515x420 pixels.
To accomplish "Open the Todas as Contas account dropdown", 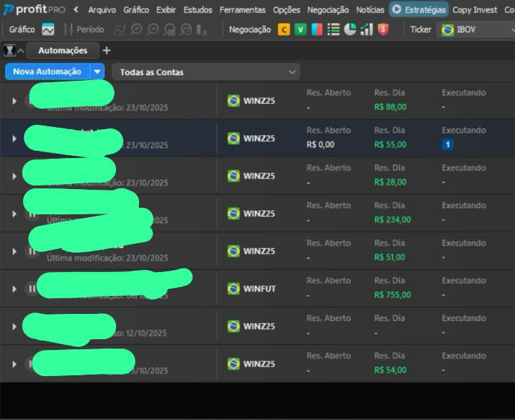I will point(205,72).
